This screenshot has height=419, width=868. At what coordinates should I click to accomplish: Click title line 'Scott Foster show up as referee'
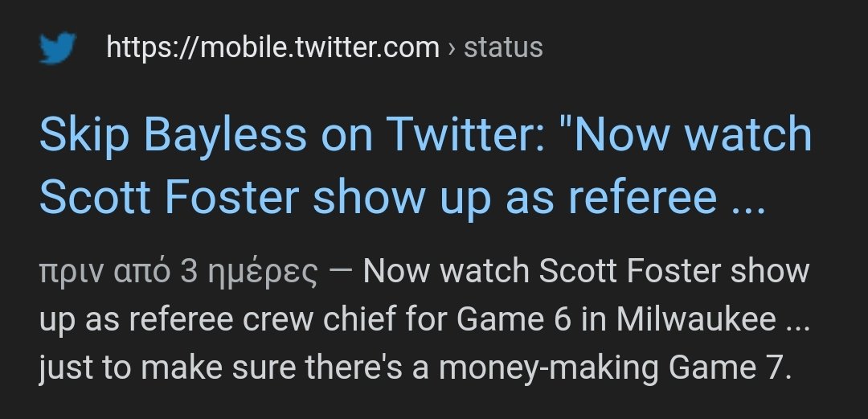point(378,197)
